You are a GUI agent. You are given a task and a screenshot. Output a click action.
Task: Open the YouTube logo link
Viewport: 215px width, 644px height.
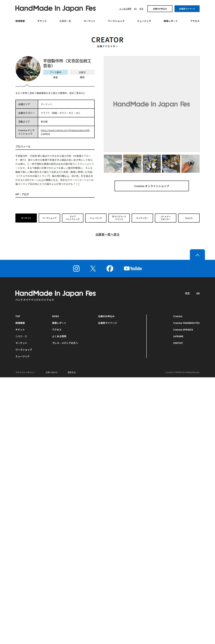(x=133, y=268)
